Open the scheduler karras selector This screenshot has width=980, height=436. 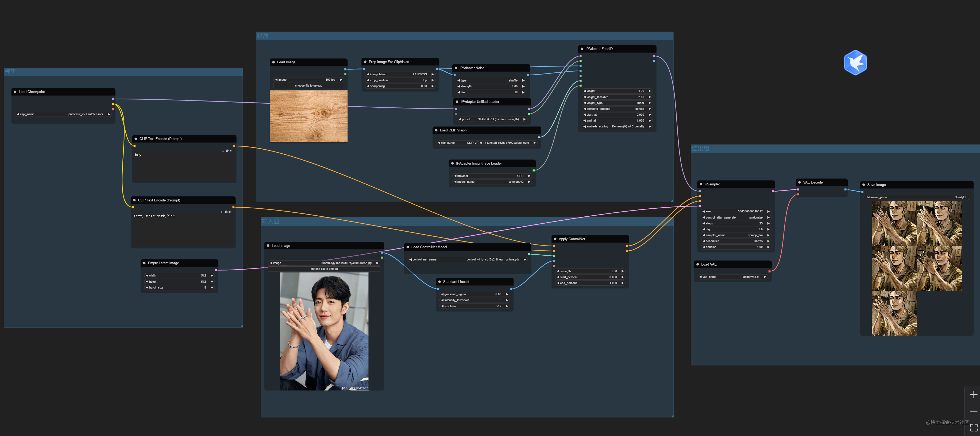pyautogui.click(x=736, y=241)
